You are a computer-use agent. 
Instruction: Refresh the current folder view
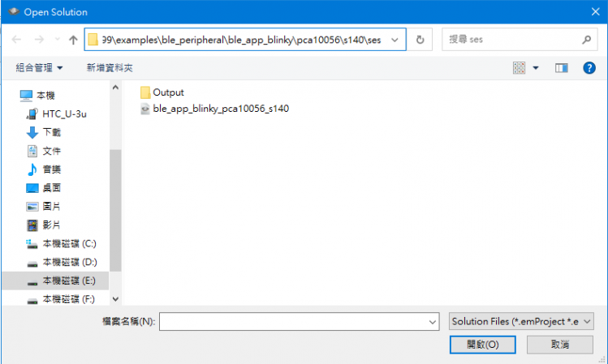tap(420, 40)
